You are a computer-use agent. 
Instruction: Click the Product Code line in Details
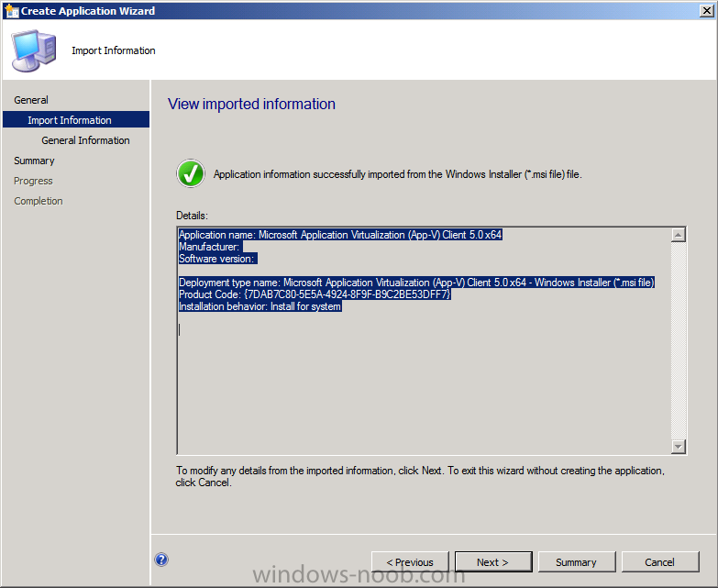tap(315, 294)
